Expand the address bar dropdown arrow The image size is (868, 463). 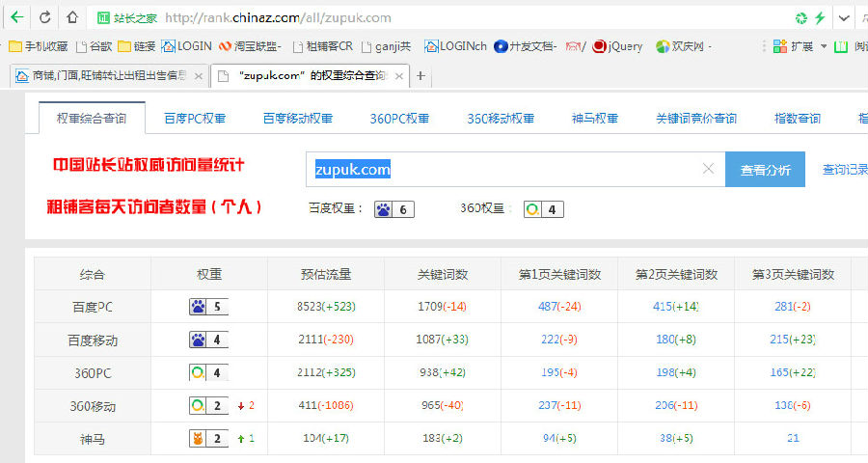844,18
